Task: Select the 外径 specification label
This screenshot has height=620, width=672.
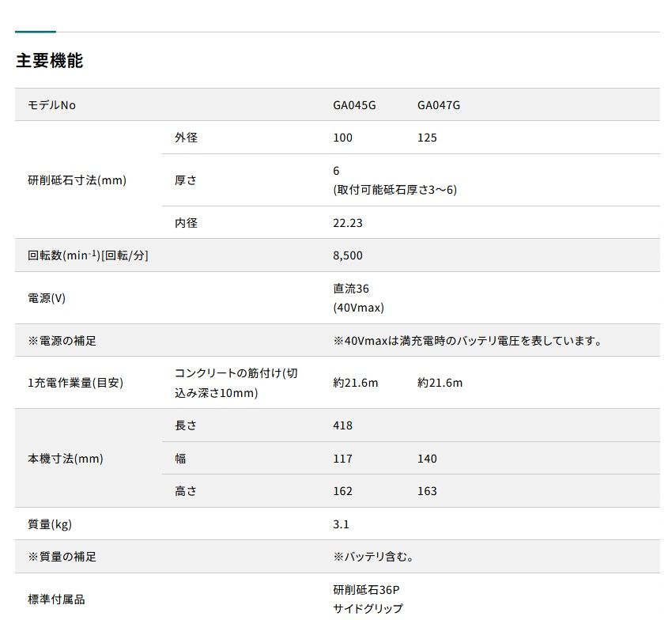Action: coord(186,138)
